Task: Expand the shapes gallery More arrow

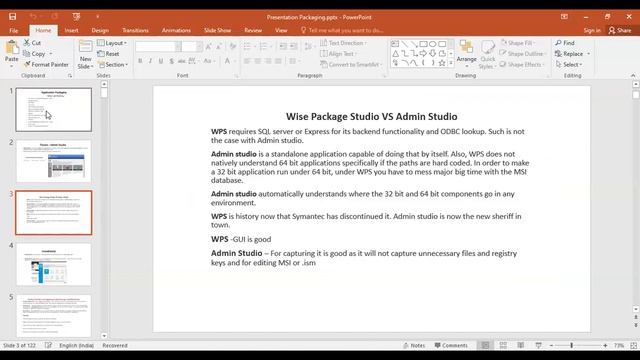Action: click(x=451, y=63)
